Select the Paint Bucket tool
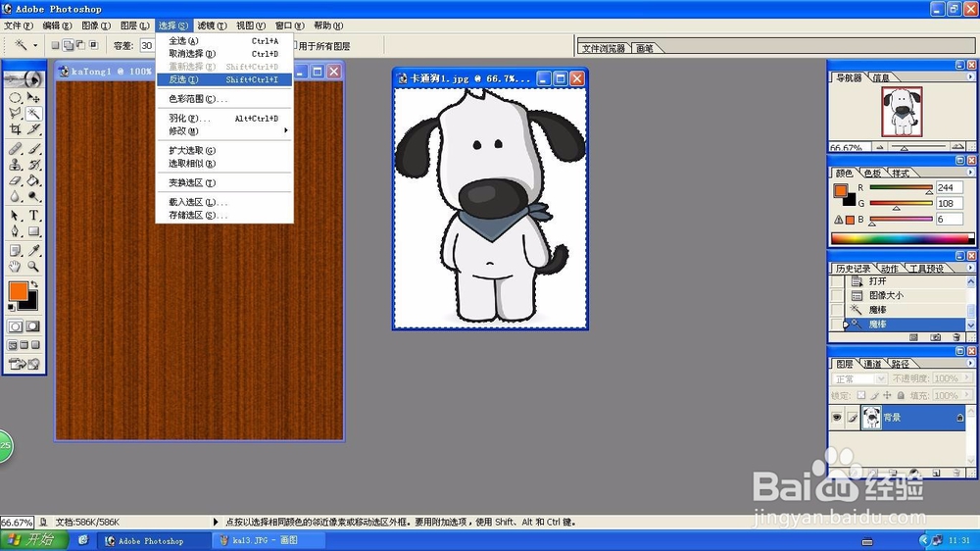Image resolution: width=980 pixels, height=551 pixels. pos(33,180)
